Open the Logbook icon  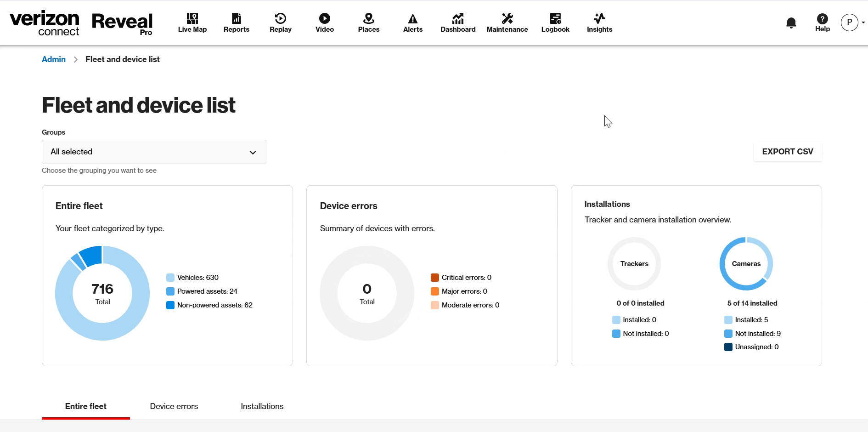(555, 18)
